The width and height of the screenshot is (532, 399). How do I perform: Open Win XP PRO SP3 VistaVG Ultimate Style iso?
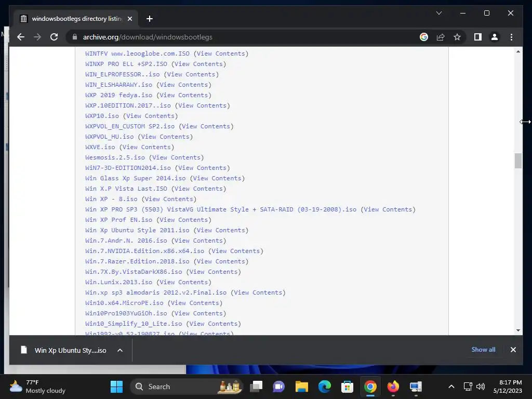(221, 209)
